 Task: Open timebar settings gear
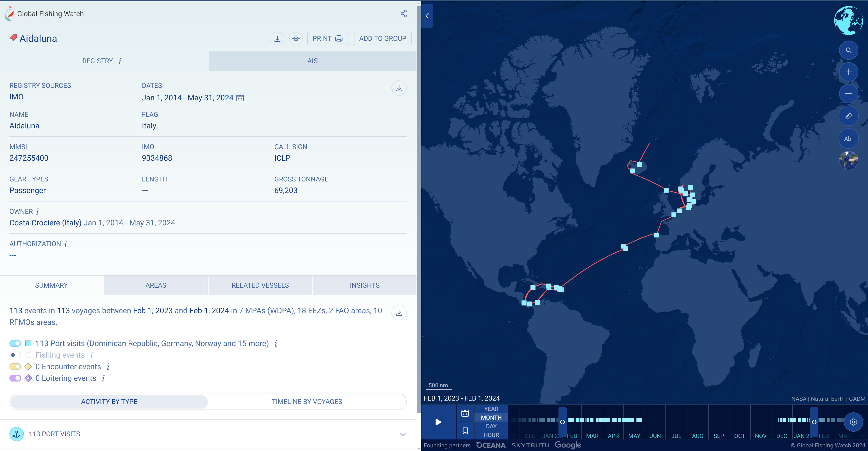click(x=853, y=422)
